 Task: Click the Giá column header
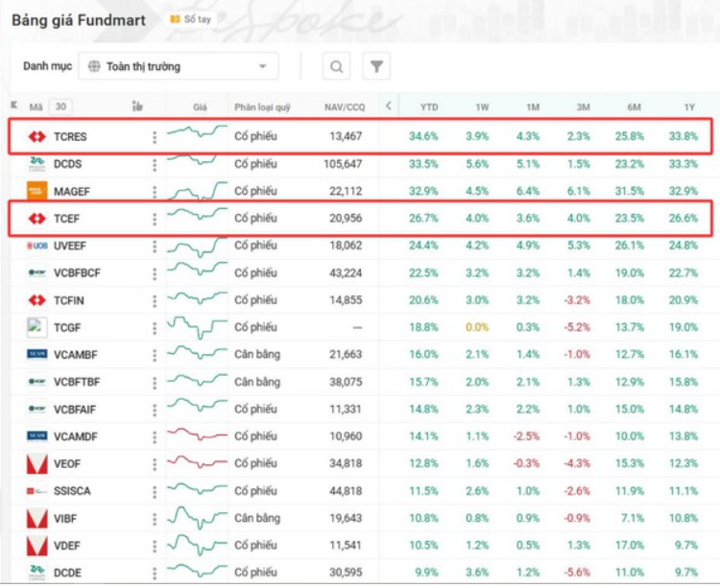tap(200, 106)
